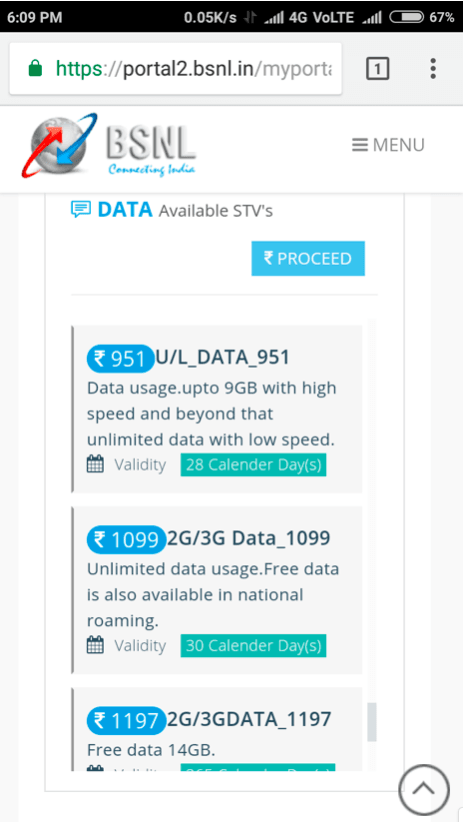Image resolution: width=463 pixels, height=822 pixels.
Task: Tap calendar icon of the 1099 plan
Action: coord(95,645)
